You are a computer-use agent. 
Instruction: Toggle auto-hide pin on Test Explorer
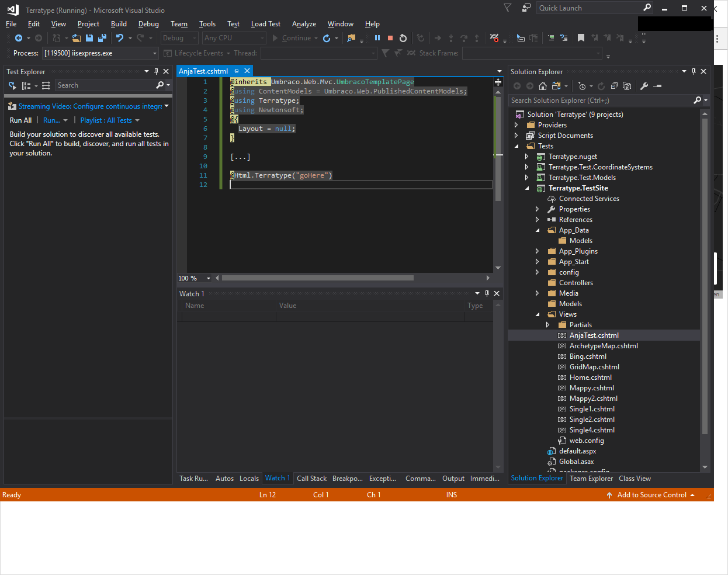click(156, 71)
